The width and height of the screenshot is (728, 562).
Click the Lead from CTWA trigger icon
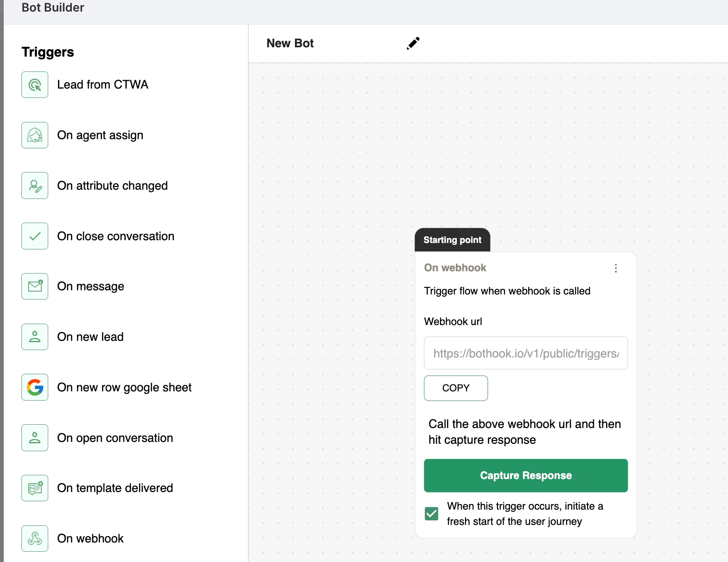point(35,85)
